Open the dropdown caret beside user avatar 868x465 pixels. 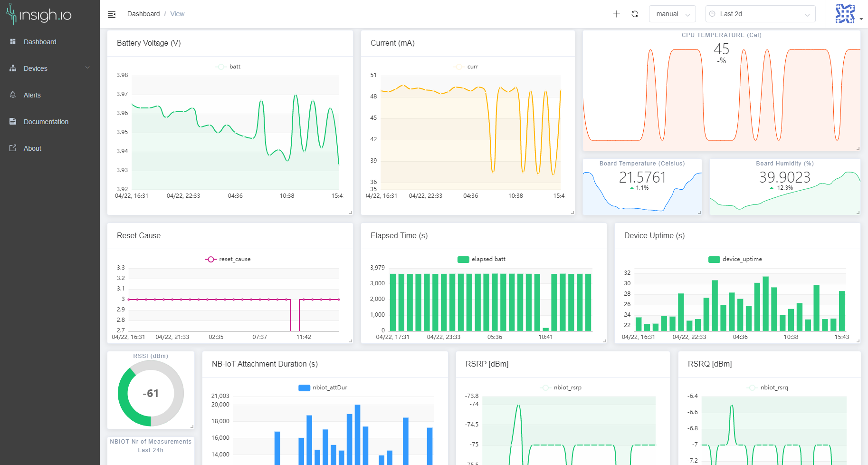click(861, 19)
